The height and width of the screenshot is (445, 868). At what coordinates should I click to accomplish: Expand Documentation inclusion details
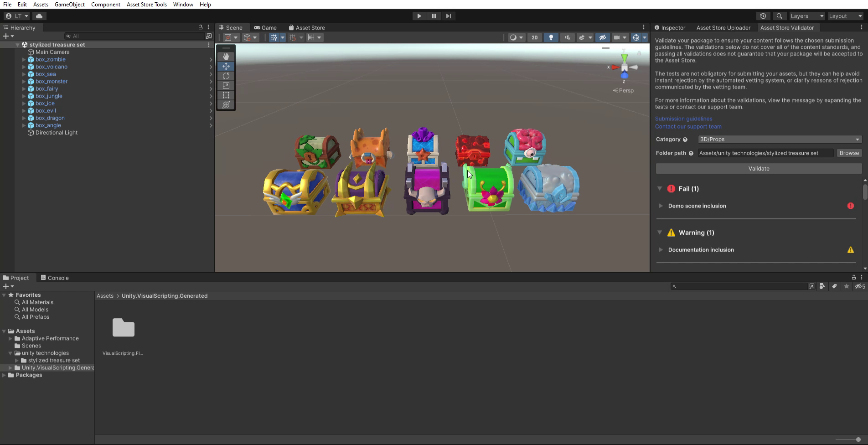click(x=661, y=249)
